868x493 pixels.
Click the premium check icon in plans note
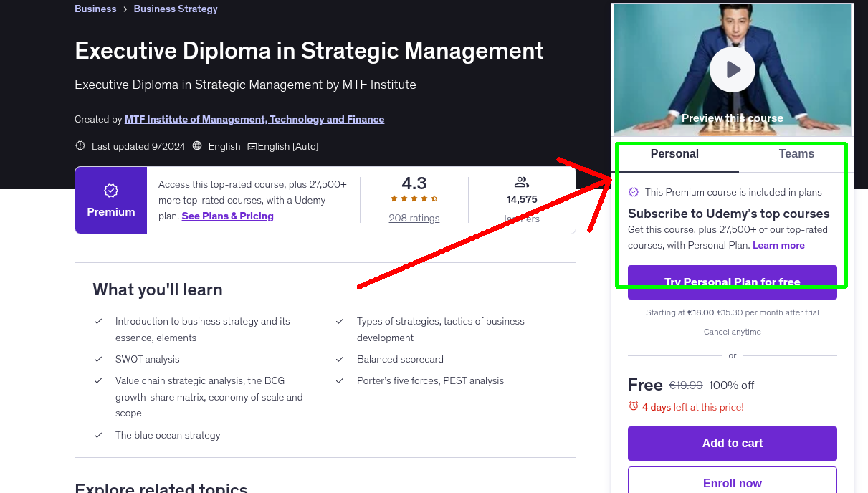(x=634, y=192)
